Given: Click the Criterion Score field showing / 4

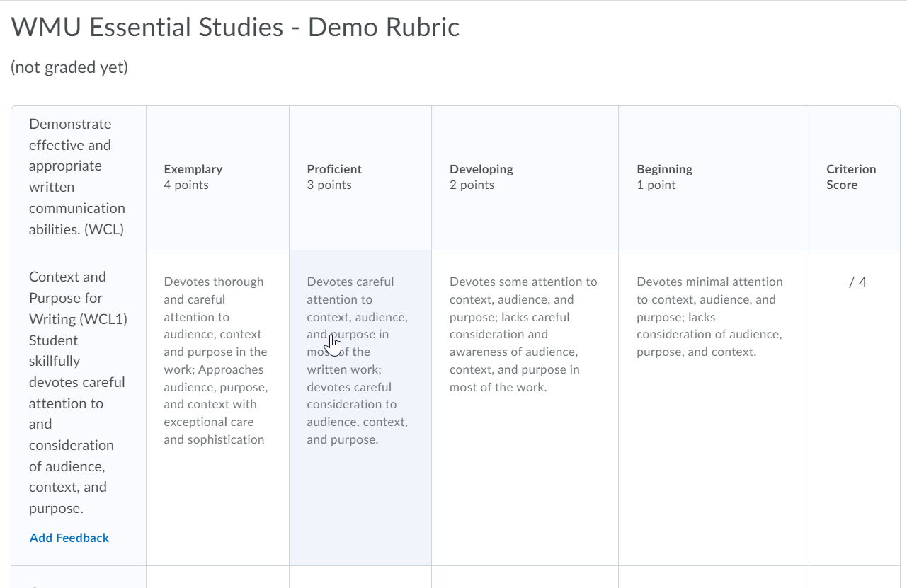Looking at the screenshot, I should [x=855, y=282].
